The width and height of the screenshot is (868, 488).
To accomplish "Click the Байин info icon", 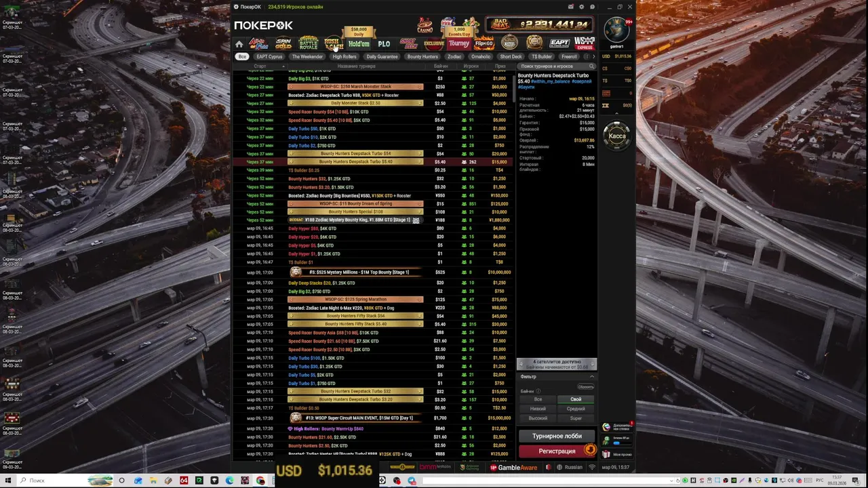I will point(538,391).
